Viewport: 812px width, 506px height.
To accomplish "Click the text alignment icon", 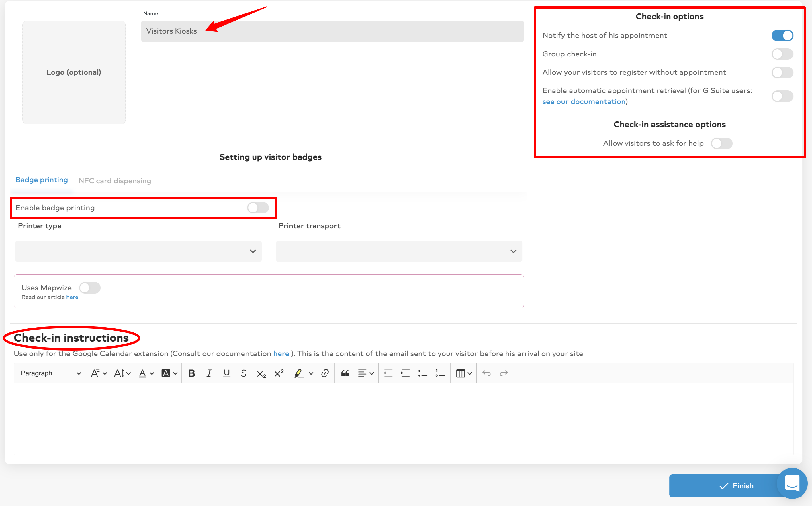I will point(362,373).
